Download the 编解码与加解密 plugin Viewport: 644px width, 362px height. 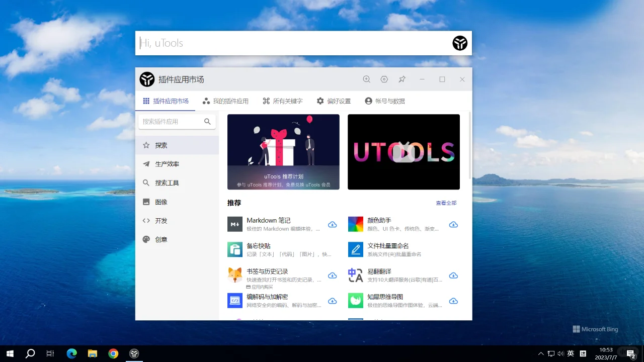332,301
